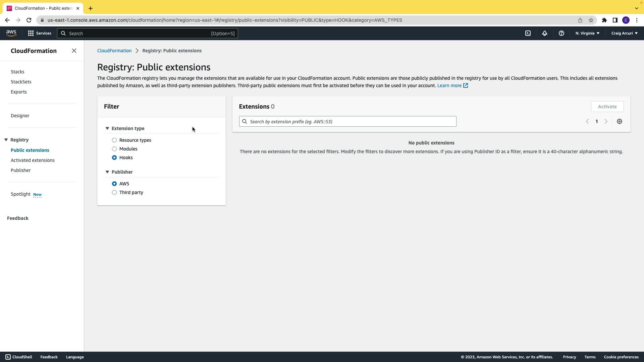
Task: Close the CloudFormation side navigation
Action: [74, 51]
